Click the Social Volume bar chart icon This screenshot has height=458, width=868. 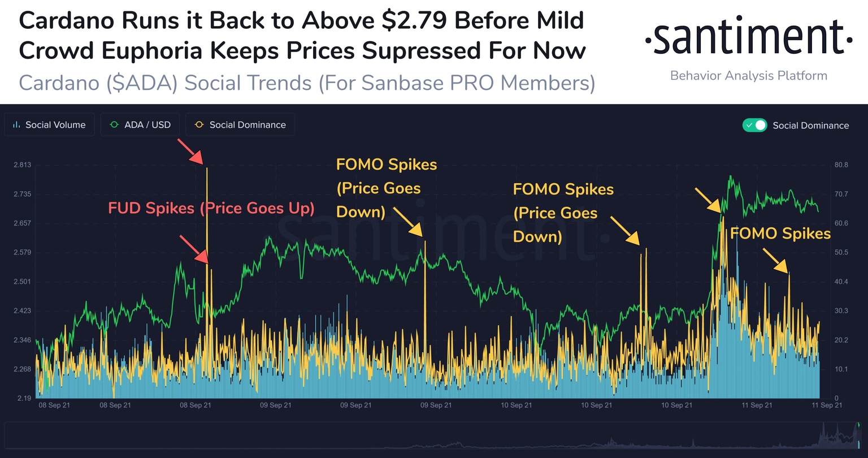16,124
